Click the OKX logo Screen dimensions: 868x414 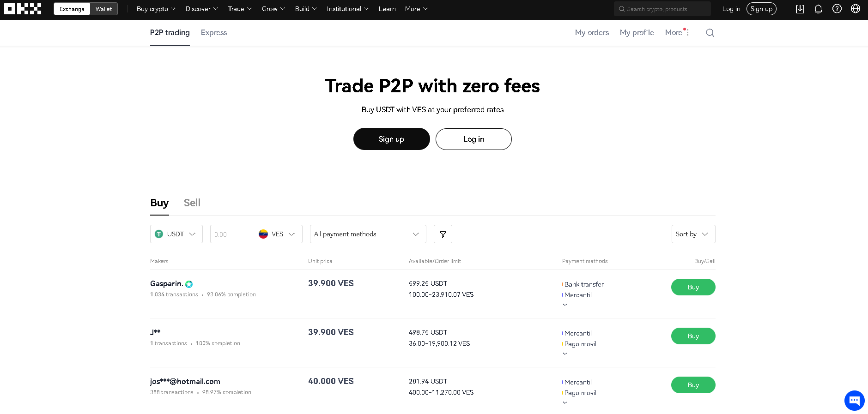click(23, 9)
